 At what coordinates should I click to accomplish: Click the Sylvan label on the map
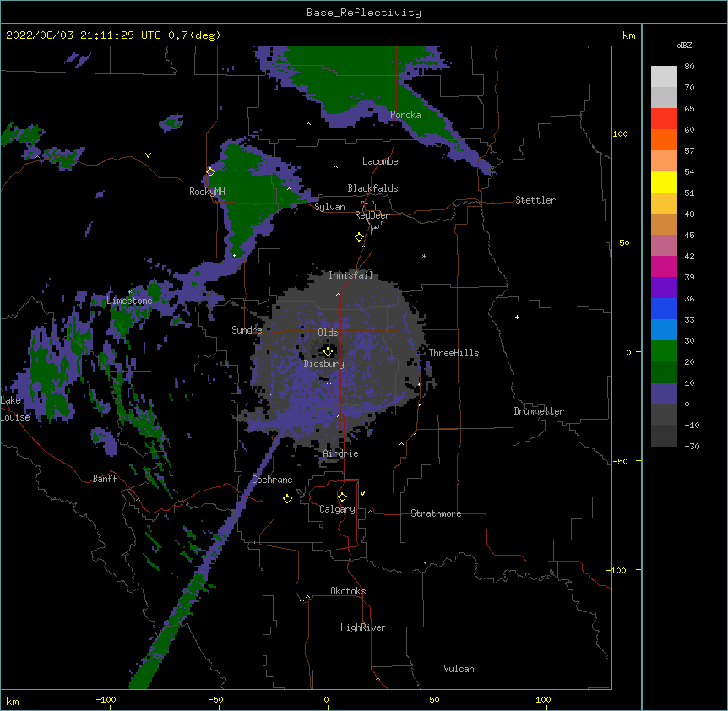click(329, 207)
